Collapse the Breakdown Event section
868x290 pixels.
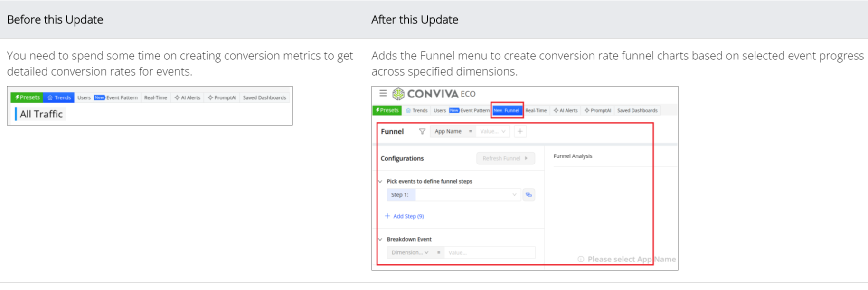tap(380, 239)
